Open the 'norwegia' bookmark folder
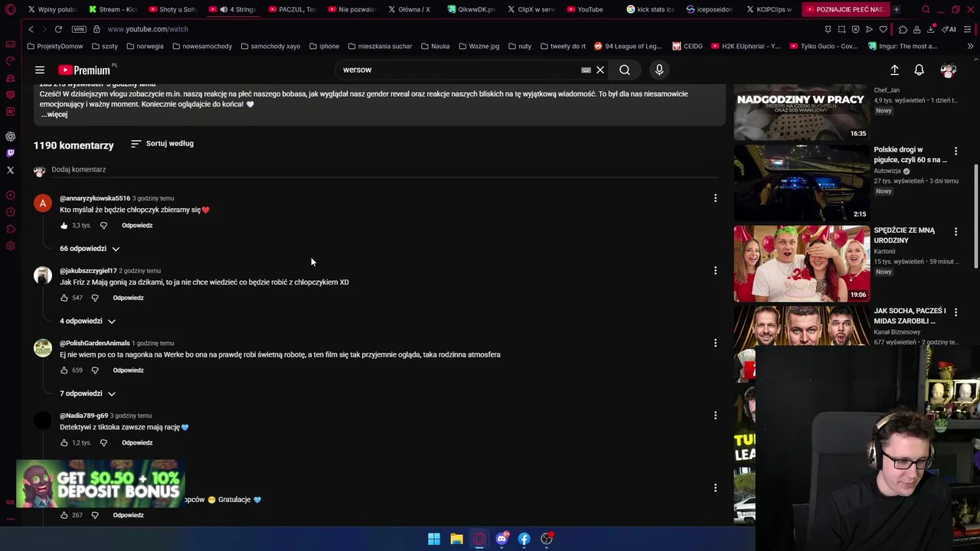The image size is (980, 551). point(145,46)
